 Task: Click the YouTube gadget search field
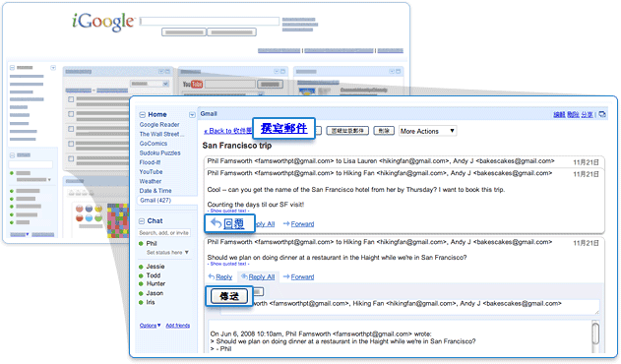[x=230, y=84]
